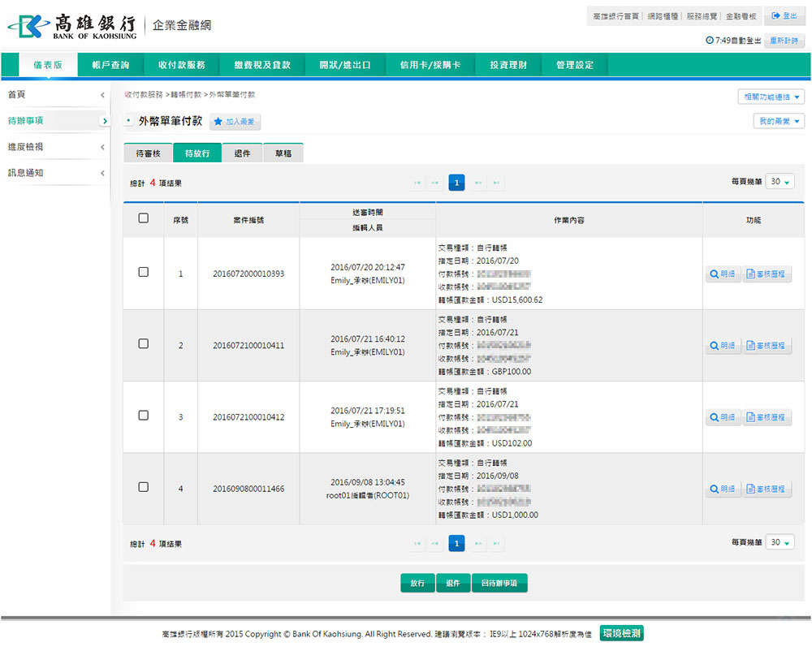Open the 高雄銀行首頁 link
The image size is (812, 651).
(x=615, y=16)
